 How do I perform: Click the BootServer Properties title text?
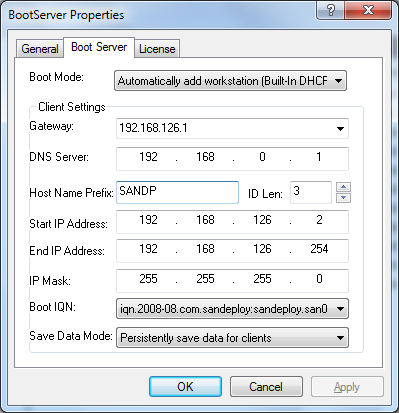pyautogui.click(x=66, y=15)
